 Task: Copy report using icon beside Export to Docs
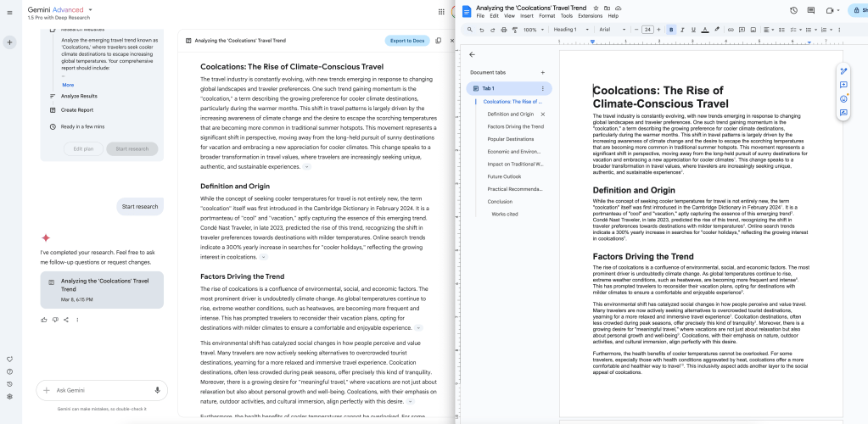pyautogui.click(x=439, y=41)
